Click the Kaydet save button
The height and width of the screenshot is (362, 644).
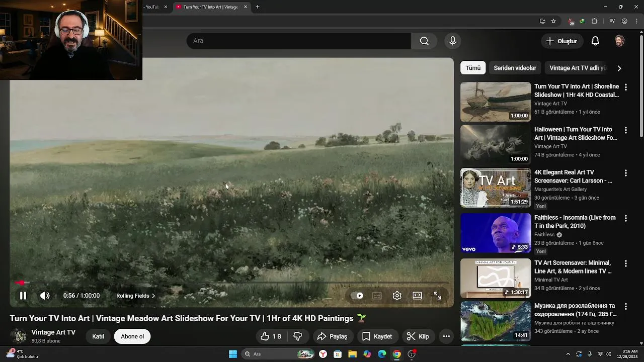377,336
